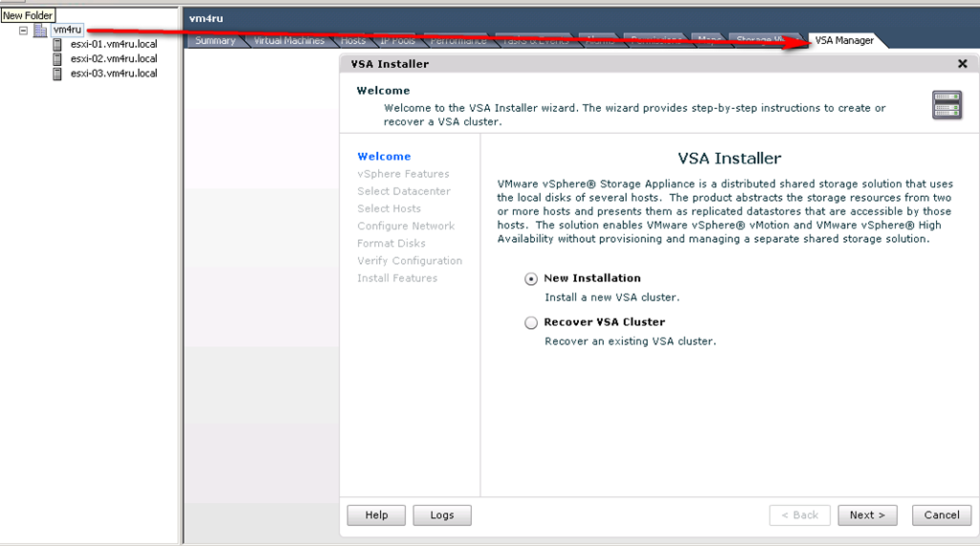Go to the IP Pools tab
The width and height of the screenshot is (980, 546).
[x=397, y=40]
